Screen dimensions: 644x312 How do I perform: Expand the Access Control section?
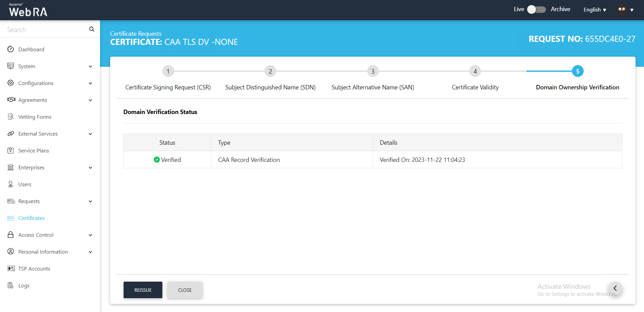click(90, 235)
